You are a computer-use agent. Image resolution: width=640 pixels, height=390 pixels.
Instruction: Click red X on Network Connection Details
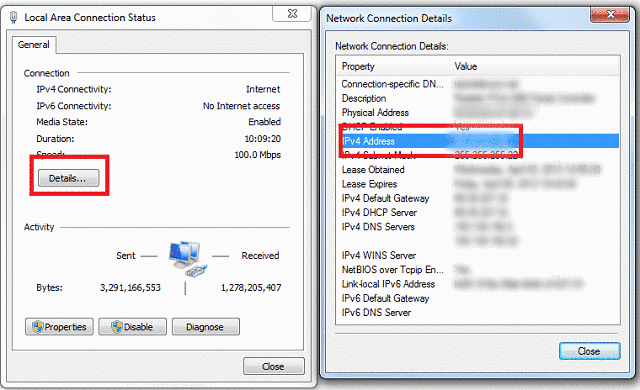pos(610,15)
